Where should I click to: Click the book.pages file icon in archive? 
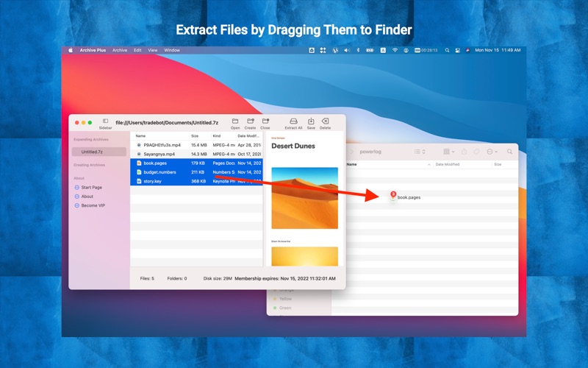[x=139, y=163]
